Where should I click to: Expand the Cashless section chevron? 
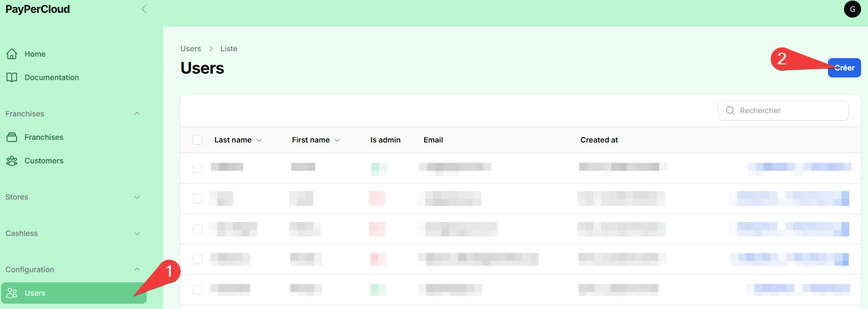click(x=137, y=233)
